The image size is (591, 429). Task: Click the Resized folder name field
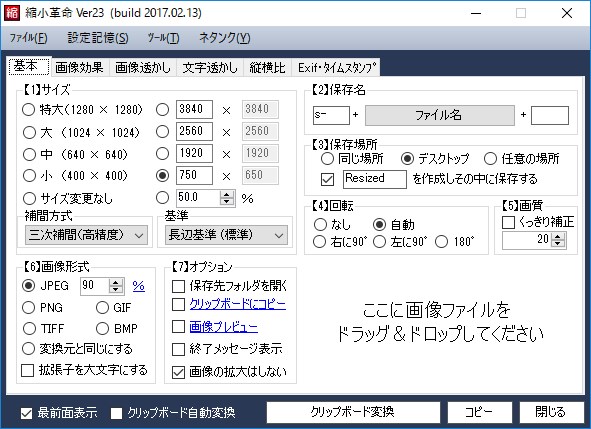click(375, 179)
